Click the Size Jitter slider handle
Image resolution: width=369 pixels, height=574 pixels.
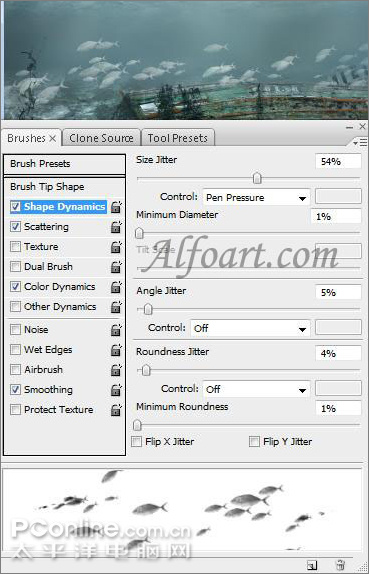[x=257, y=178]
